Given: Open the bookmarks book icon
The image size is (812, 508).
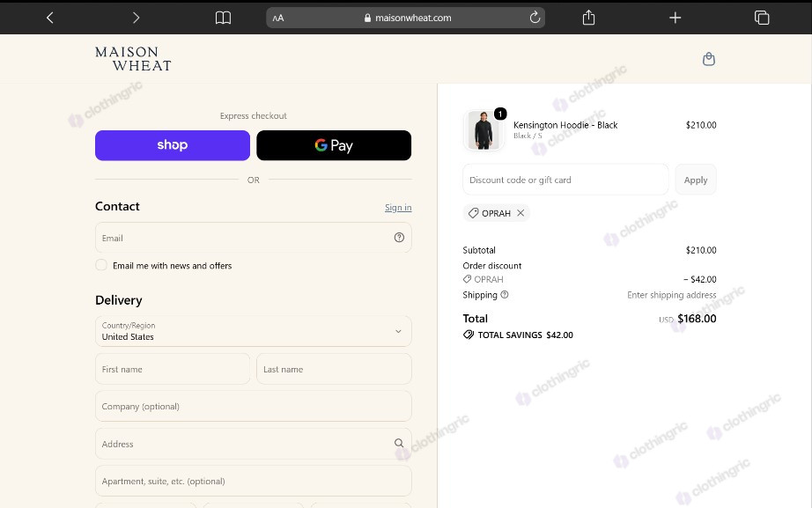Looking at the screenshot, I should pos(223,18).
